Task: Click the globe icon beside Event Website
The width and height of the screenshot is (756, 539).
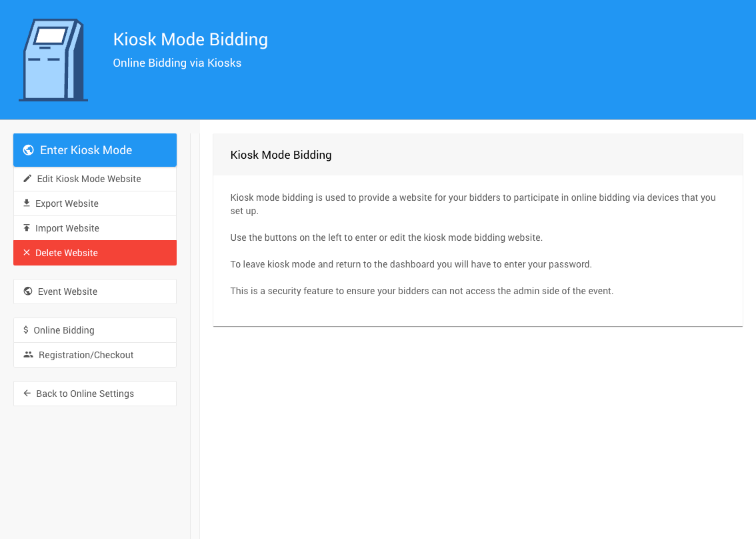Action: point(28,292)
